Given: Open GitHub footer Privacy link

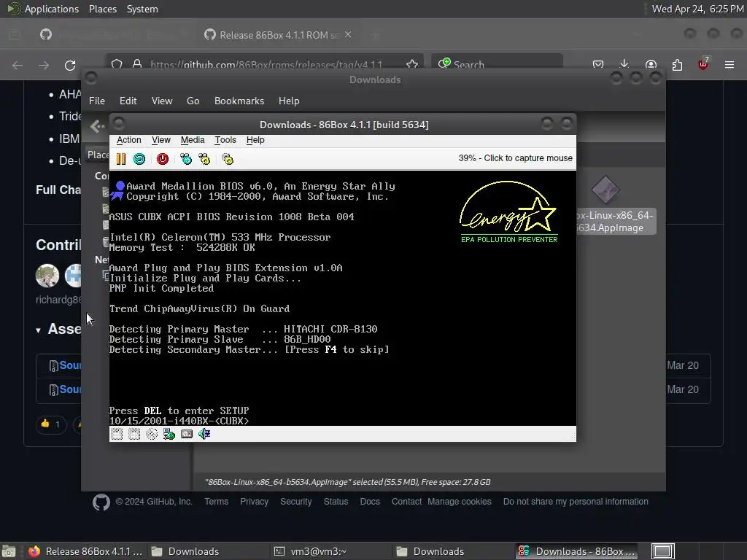Looking at the screenshot, I should click(254, 502).
